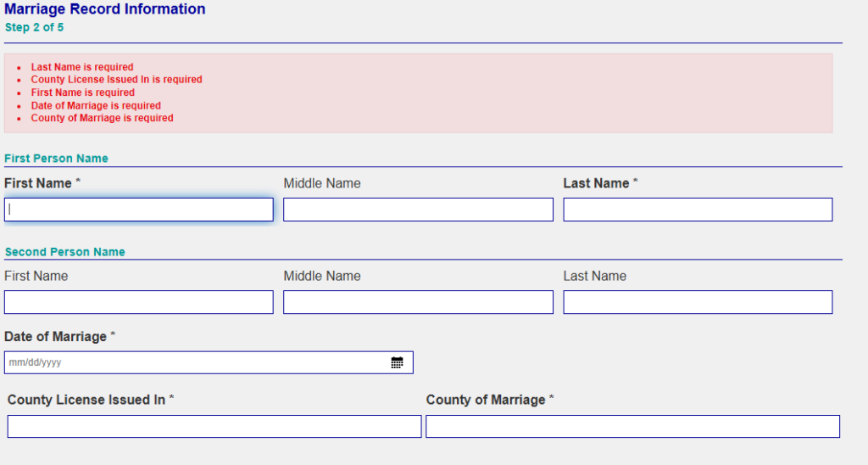Click the 'Step 2 of 5' indicator
Viewport: 868px width, 465px height.
pos(34,28)
